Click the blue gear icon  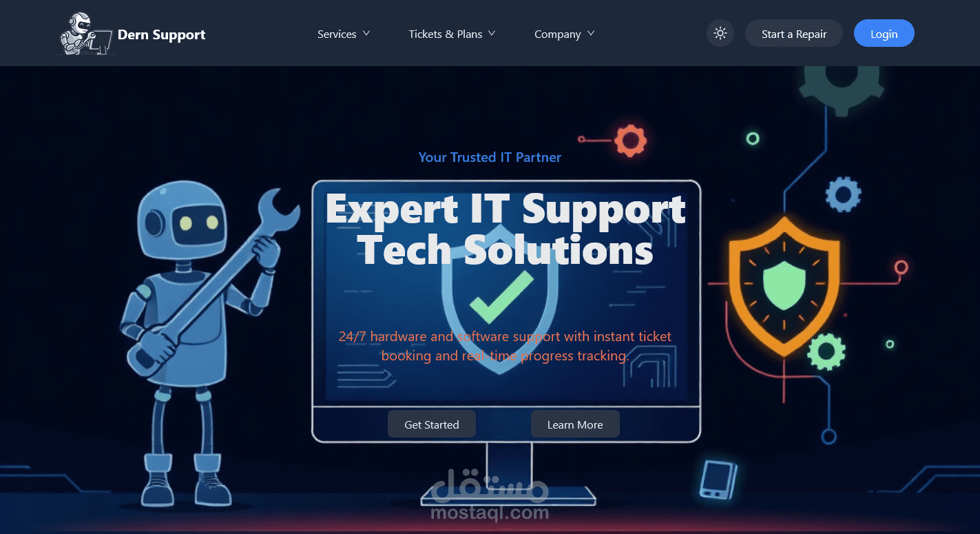coord(843,194)
